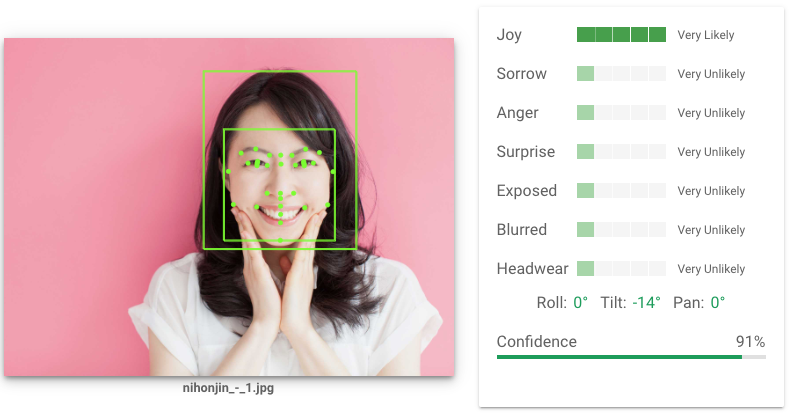
Task: Click the Pan 0° value
Action: (x=718, y=303)
